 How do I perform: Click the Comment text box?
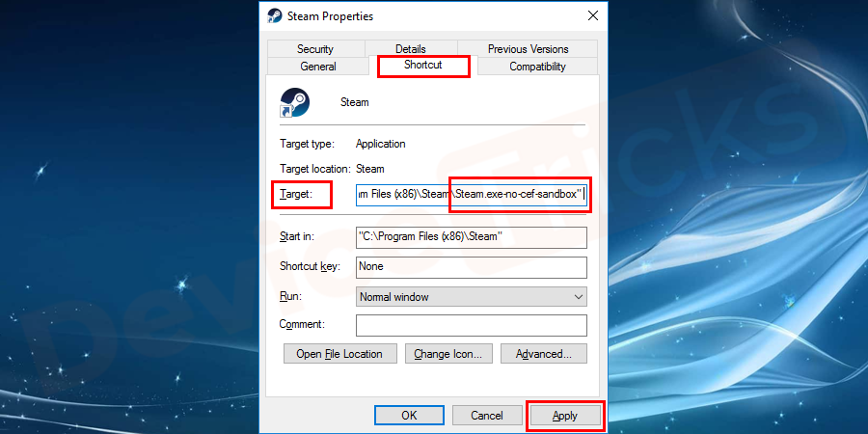(x=471, y=326)
